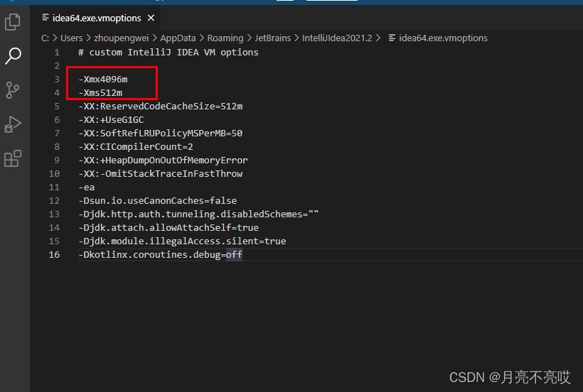The height and width of the screenshot is (392, 583).
Task: Click the -Djdk.module.illegalAccess.silent=true line
Action: tap(182, 241)
